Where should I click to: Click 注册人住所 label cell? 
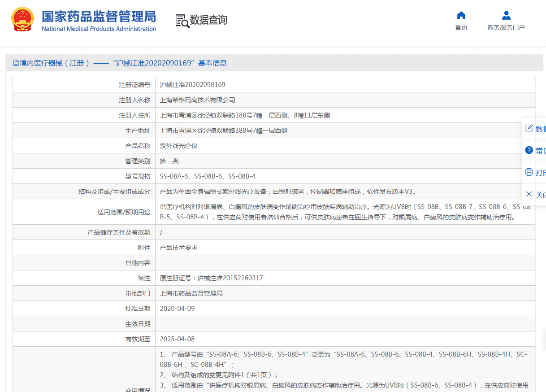click(x=84, y=115)
